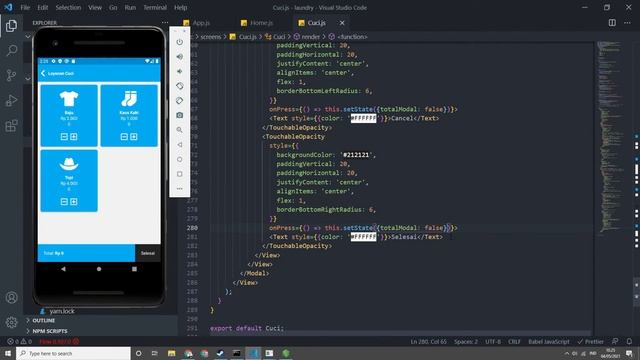The image size is (640, 360).
Task: Open the Manage gear icon
Action: pyautogui.click(x=11, y=322)
